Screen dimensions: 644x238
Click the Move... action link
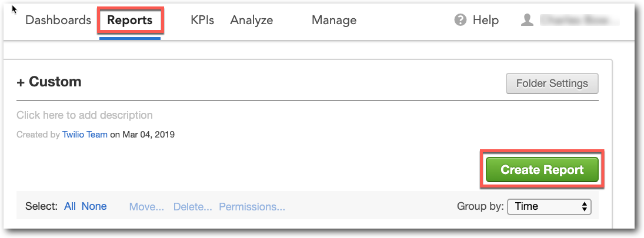[x=146, y=207]
